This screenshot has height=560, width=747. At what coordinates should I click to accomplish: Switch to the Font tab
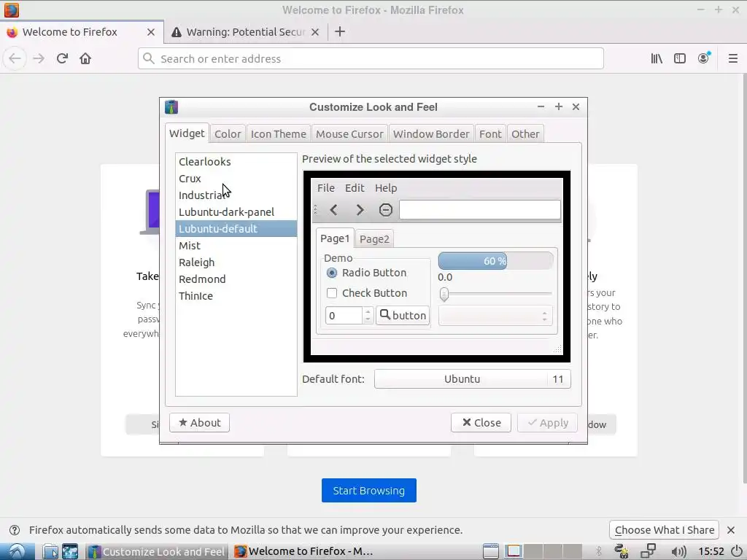tap(490, 134)
